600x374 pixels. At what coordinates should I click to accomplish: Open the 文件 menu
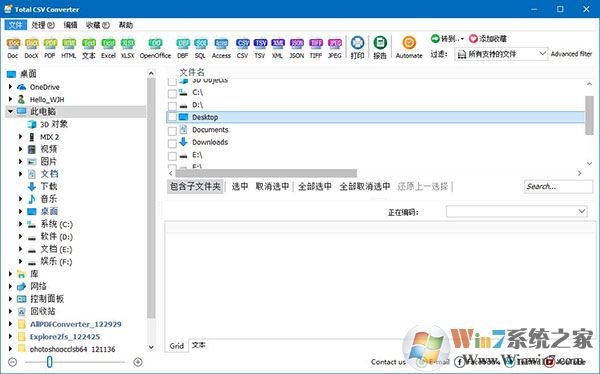pyautogui.click(x=16, y=25)
